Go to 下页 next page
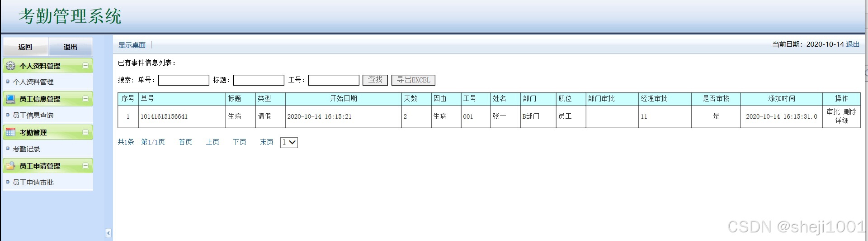 (x=240, y=142)
